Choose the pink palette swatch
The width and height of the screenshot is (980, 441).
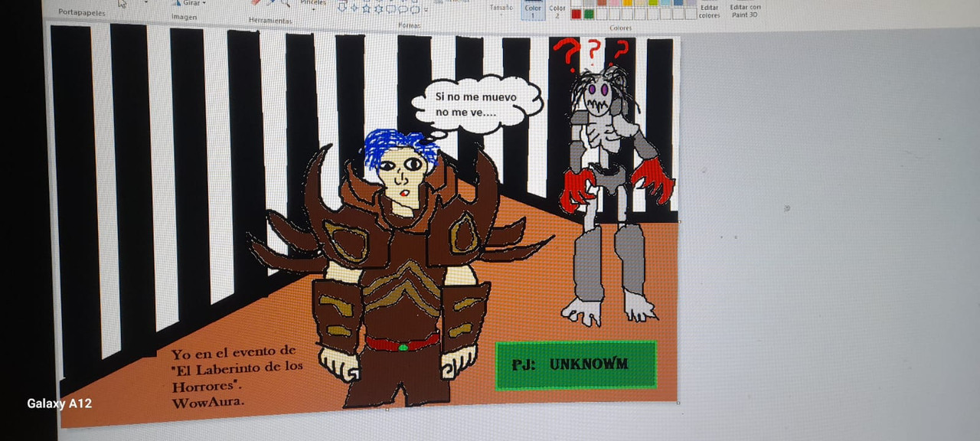pos(614,2)
